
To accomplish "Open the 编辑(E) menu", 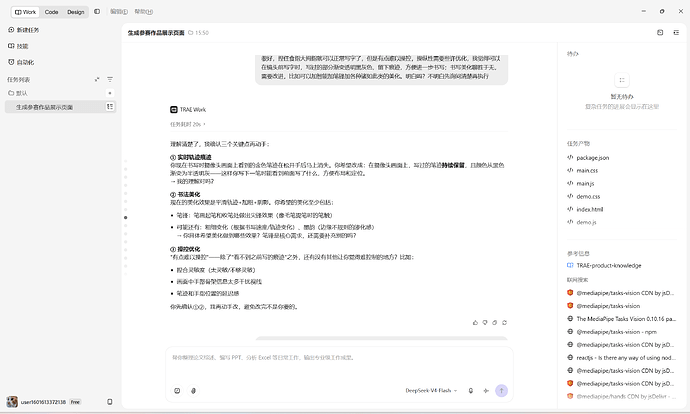I will 119,11.
